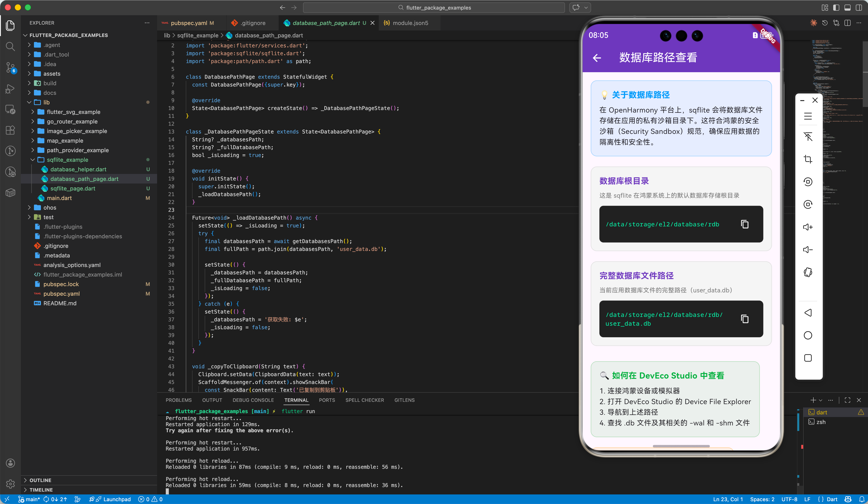
Task: Tap the back arrow in app header
Action: (597, 58)
